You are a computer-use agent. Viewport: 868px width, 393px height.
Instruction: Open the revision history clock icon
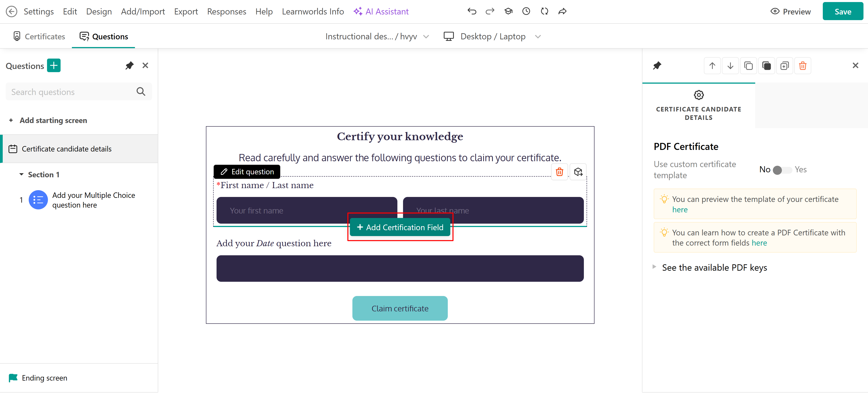coord(526,12)
